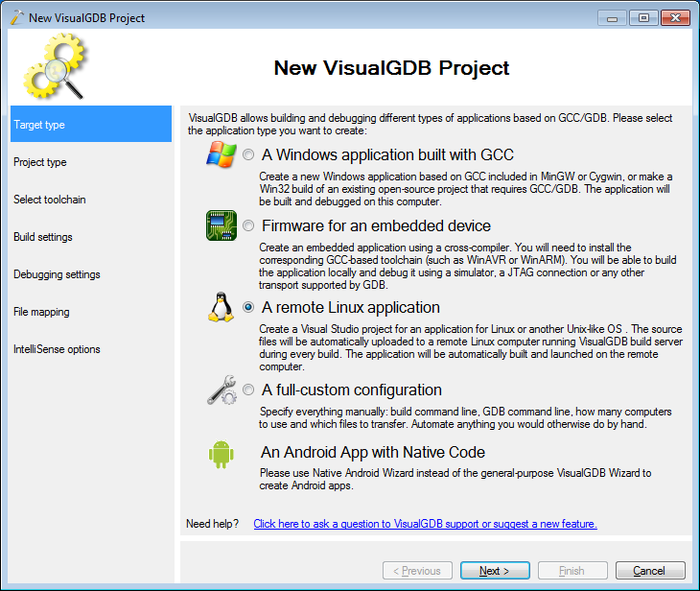This screenshot has width=700, height=591.
Task: Select the remote Linux application radio button
Action: point(248,307)
